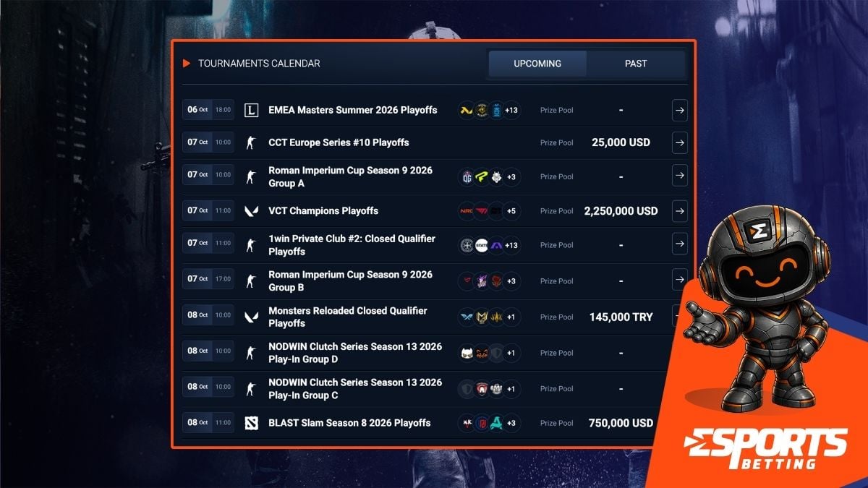Viewport: 868px width, 488px height.
Task: Click the 2,250,000 USD prize value
Action: click(x=621, y=211)
